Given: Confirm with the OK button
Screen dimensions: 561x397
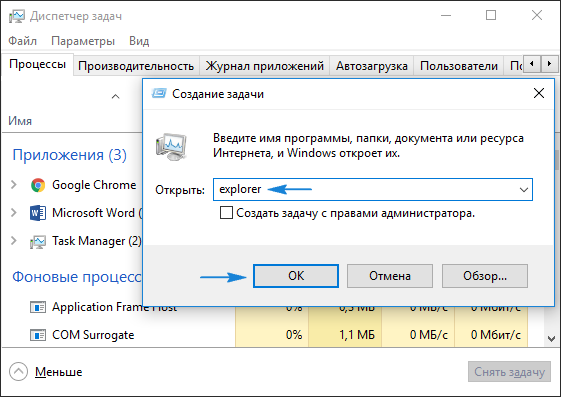Looking at the screenshot, I should pos(296,276).
